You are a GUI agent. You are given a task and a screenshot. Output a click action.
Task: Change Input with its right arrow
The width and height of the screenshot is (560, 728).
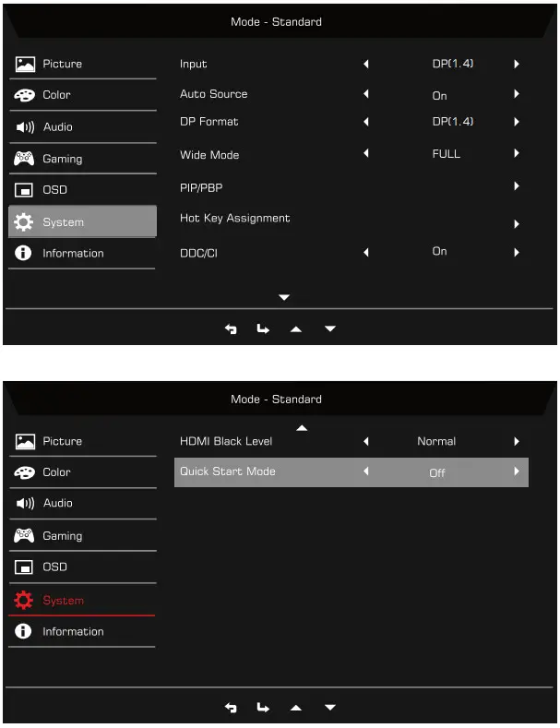tap(517, 64)
